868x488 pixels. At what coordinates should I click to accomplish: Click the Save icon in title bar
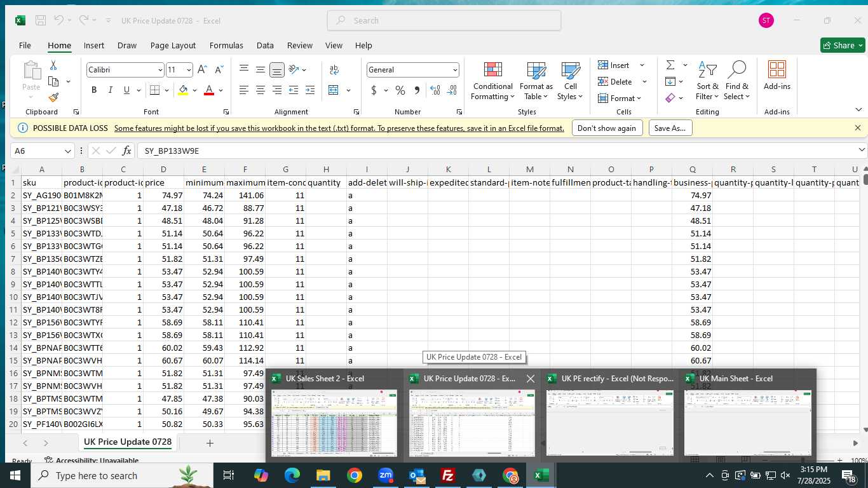pyautogui.click(x=40, y=20)
